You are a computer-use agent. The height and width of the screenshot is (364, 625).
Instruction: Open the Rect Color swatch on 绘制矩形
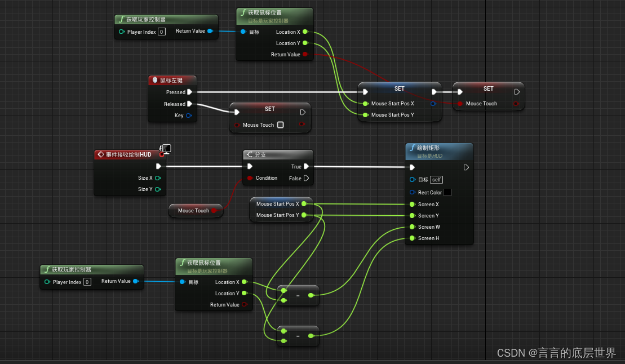tap(447, 192)
